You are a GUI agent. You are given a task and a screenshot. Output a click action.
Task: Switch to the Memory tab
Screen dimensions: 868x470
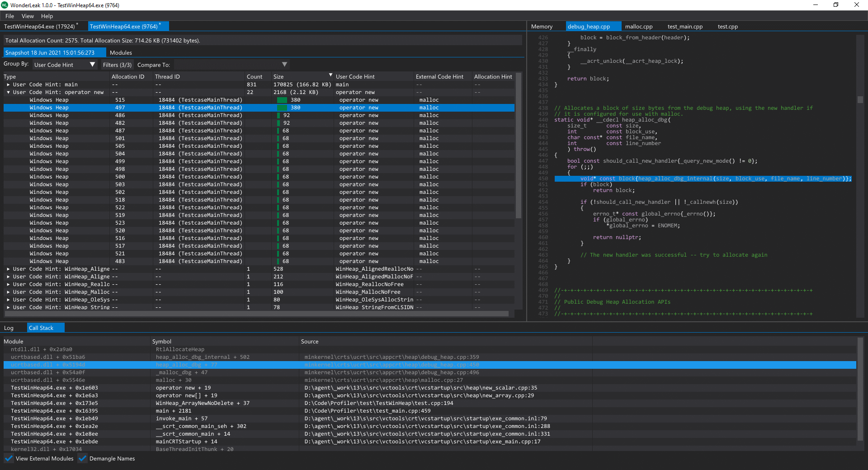coord(541,26)
